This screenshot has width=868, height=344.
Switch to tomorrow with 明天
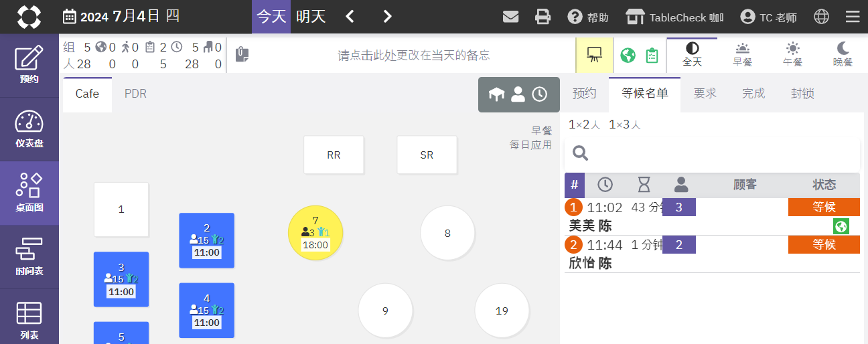tap(311, 17)
